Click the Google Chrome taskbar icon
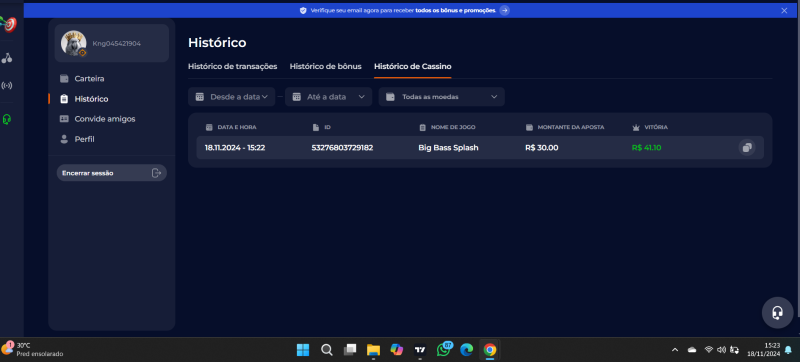Image resolution: width=800 pixels, height=362 pixels. (490, 350)
